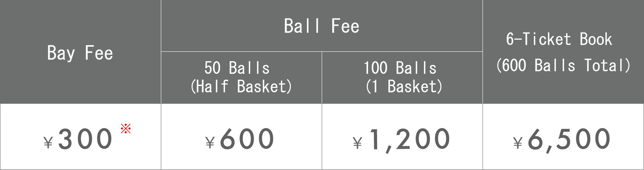Click the yen symbol before 300
Image resolution: width=644 pixels, height=170 pixels.
pos(48,142)
